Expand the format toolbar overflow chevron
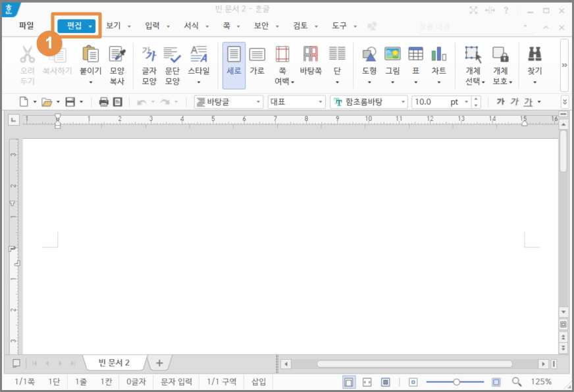The width and height of the screenshot is (574, 392). click(x=565, y=102)
